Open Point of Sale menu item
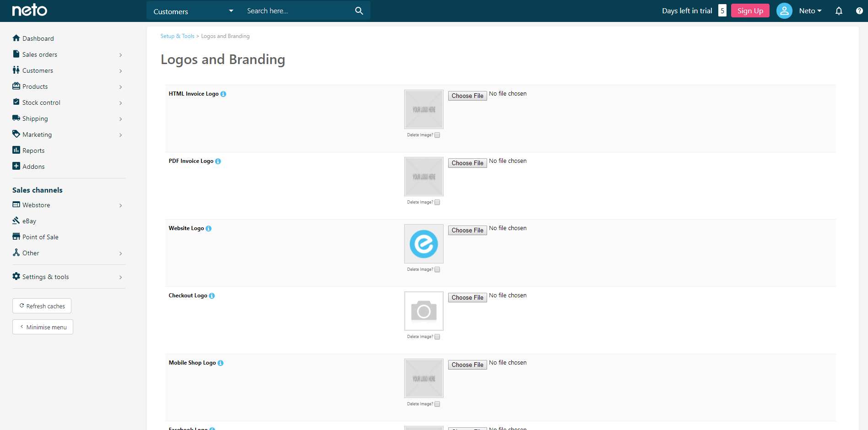 (40, 237)
